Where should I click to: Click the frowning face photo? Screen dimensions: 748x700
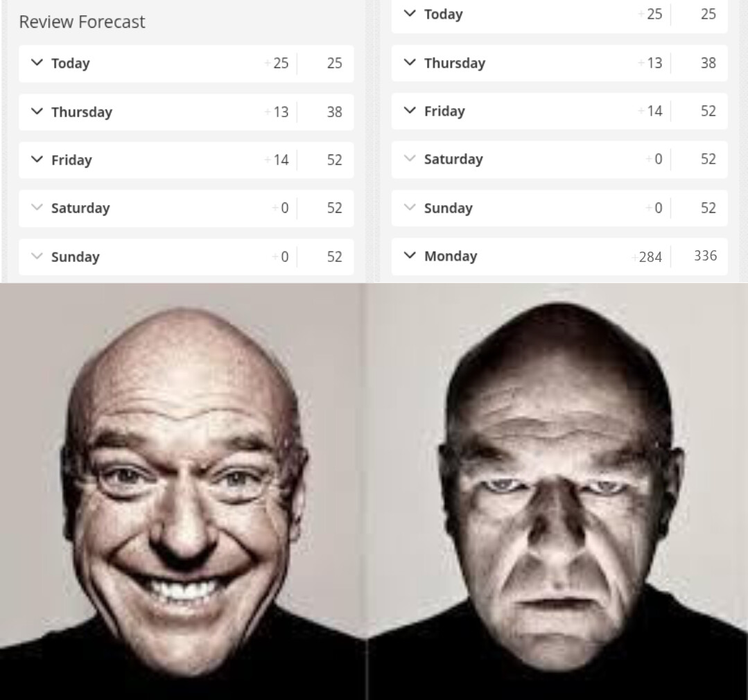click(557, 491)
